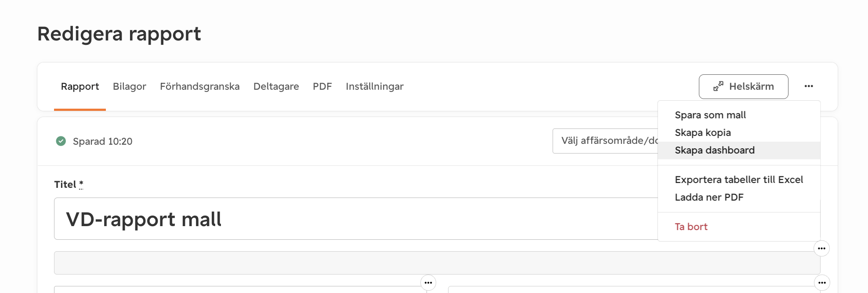This screenshot has width=868, height=293.
Task: Open the Deltagare tab
Action: click(276, 87)
